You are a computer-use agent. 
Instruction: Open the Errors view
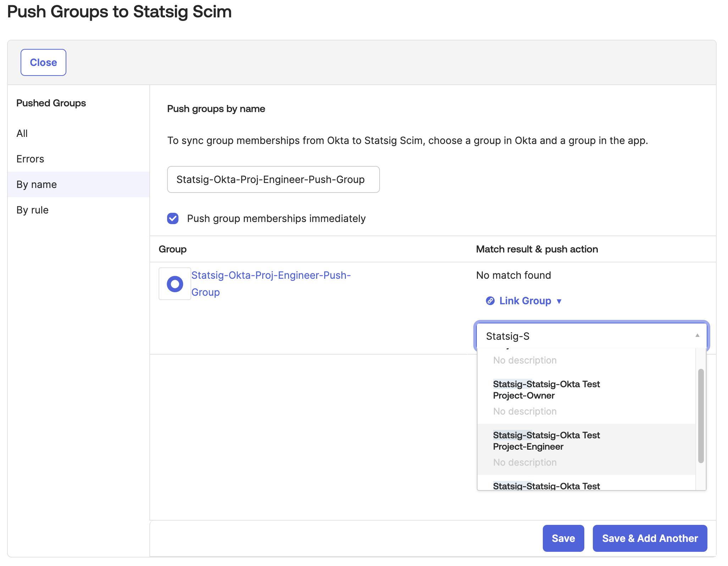30,159
